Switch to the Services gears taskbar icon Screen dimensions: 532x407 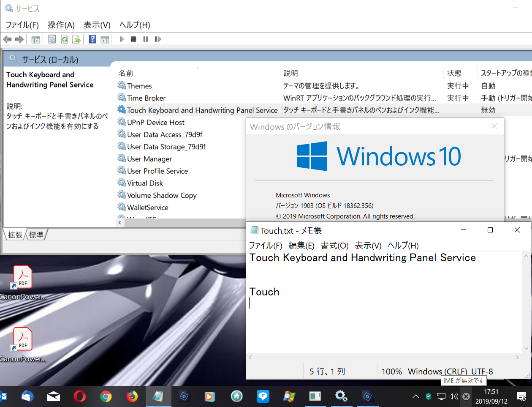[x=341, y=396]
